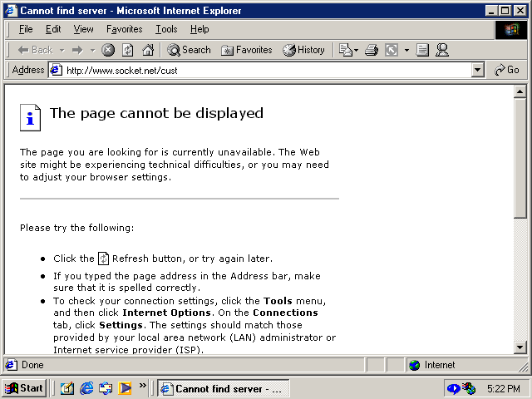This screenshot has height=399, width=532.
Task: Click the bold 'Settings' text
Action: (121, 325)
